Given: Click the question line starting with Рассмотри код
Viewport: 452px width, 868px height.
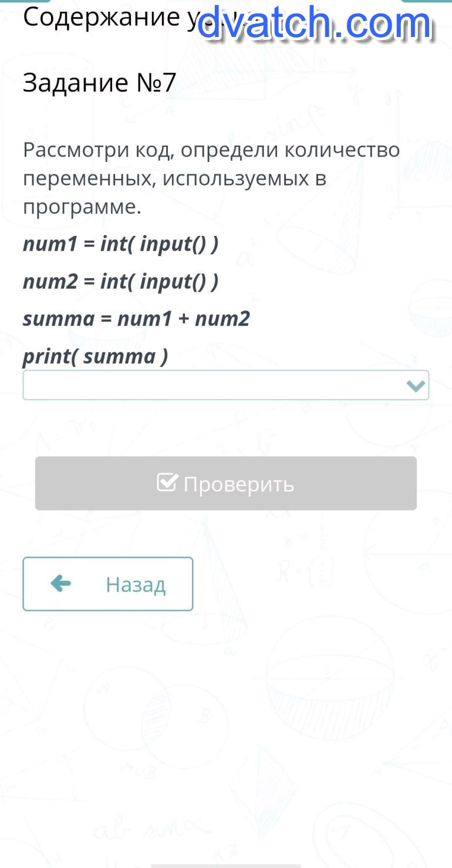Looking at the screenshot, I should 211,150.
